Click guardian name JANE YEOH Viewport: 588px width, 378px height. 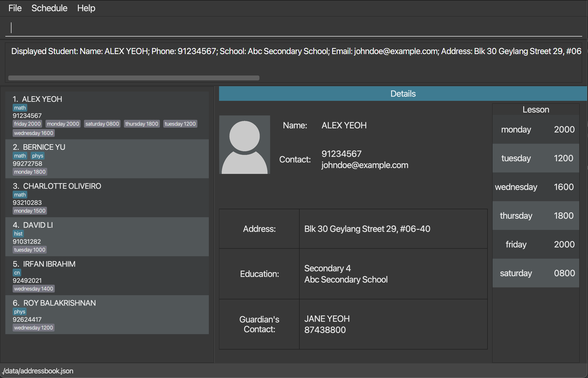coord(327,319)
